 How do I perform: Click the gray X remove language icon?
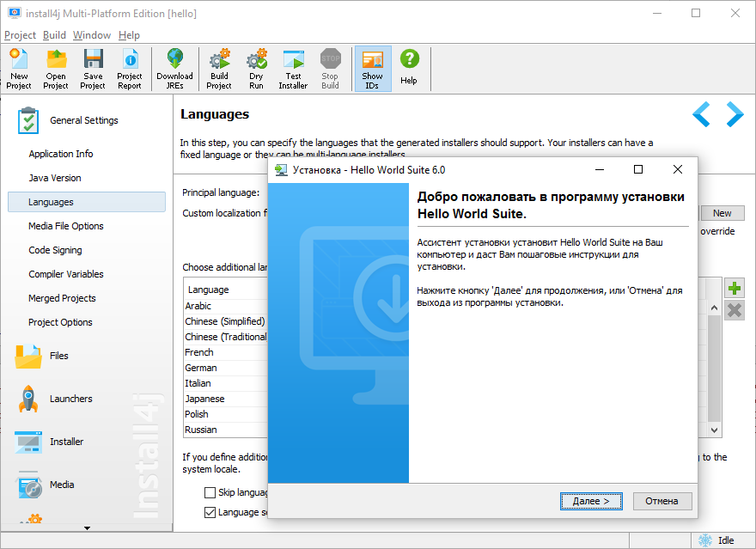pyautogui.click(x=735, y=310)
